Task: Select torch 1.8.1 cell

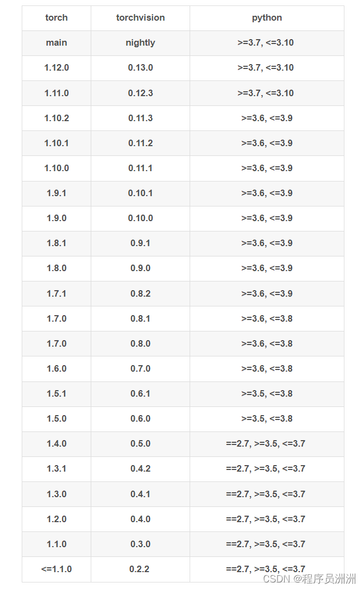Action: (x=57, y=243)
